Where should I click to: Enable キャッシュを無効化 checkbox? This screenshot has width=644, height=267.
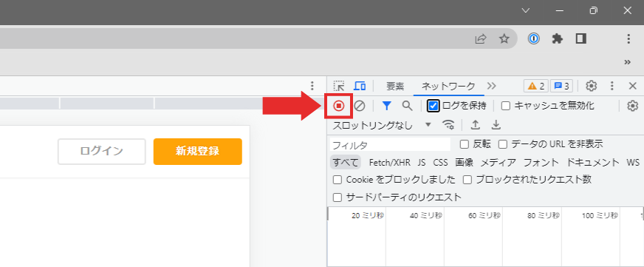506,107
